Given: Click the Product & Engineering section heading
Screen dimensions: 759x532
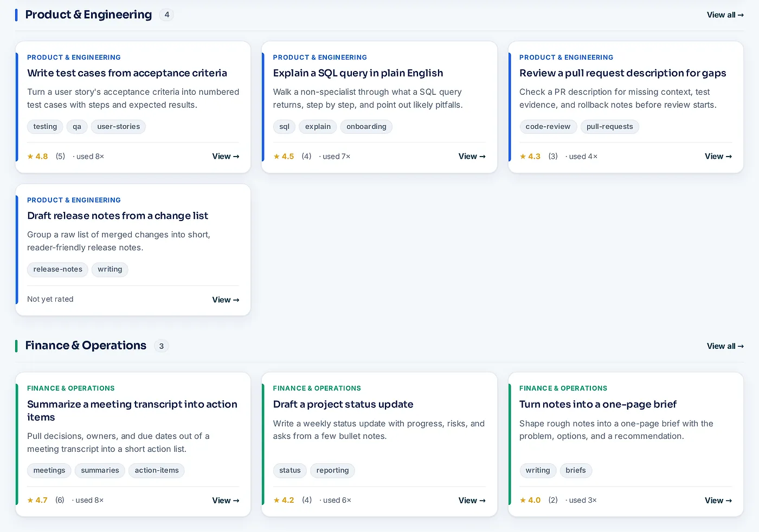Looking at the screenshot, I should click(88, 15).
